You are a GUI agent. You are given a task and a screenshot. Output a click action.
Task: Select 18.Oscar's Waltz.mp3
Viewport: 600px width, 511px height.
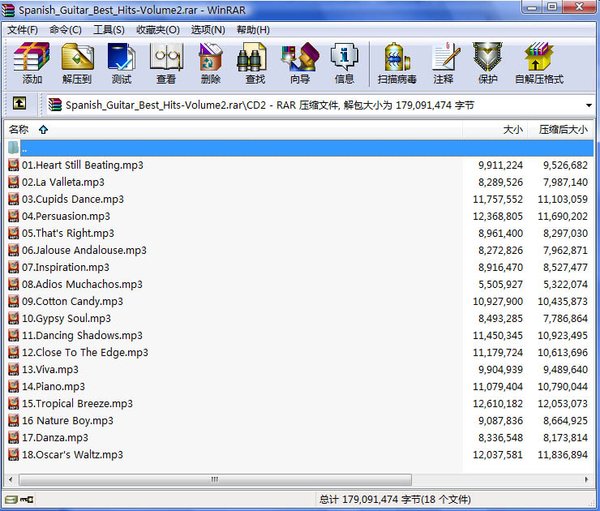(72, 455)
